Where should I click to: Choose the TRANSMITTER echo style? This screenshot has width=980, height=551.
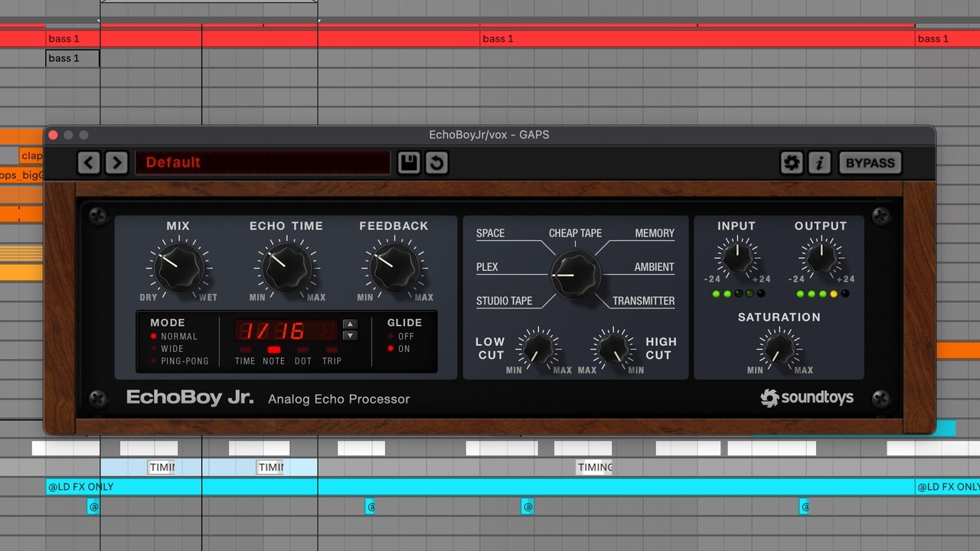(x=644, y=301)
